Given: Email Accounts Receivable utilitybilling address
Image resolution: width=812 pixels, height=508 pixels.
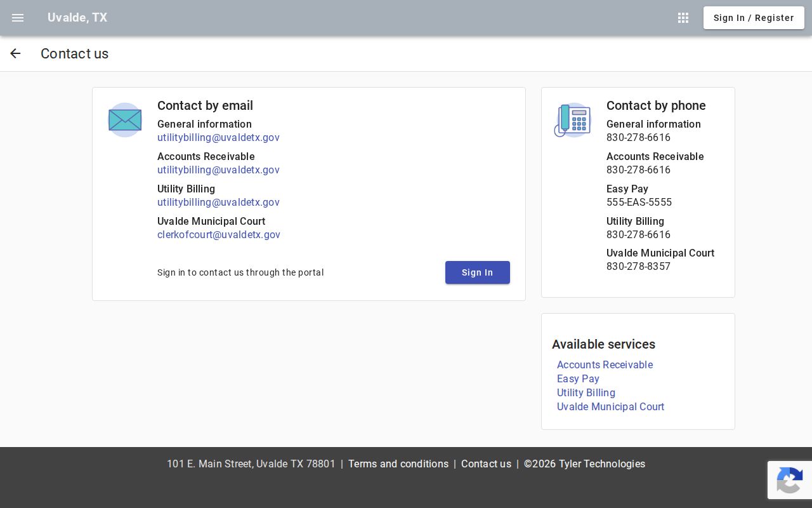Looking at the screenshot, I should coord(218,170).
